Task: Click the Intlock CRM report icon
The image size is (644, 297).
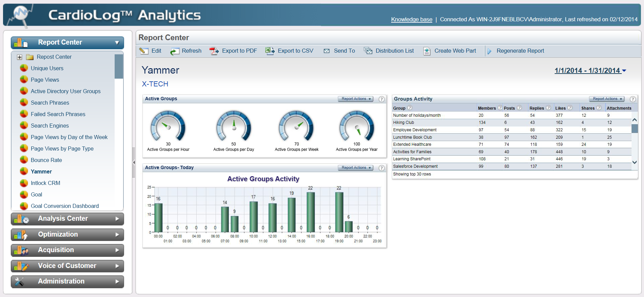Action: [x=24, y=183]
